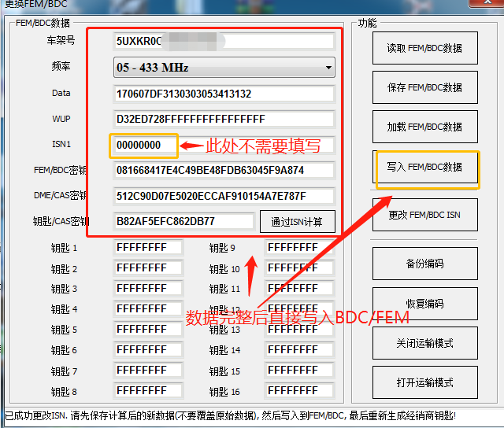Viewport: 504px width, 428px height.
Task: Click 保存 FEM/BDC数据 button
Action: click(425, 87)
